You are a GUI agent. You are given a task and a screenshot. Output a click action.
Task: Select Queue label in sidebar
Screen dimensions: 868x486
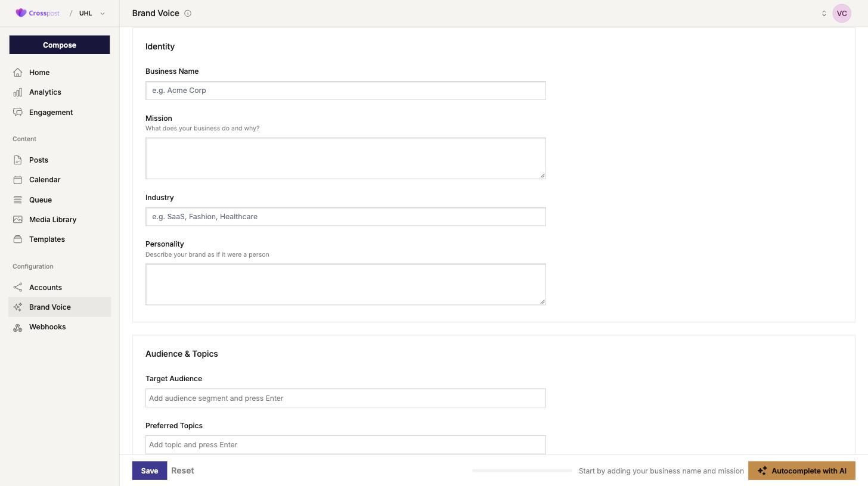pyautogui.click(x=41, y=200)
